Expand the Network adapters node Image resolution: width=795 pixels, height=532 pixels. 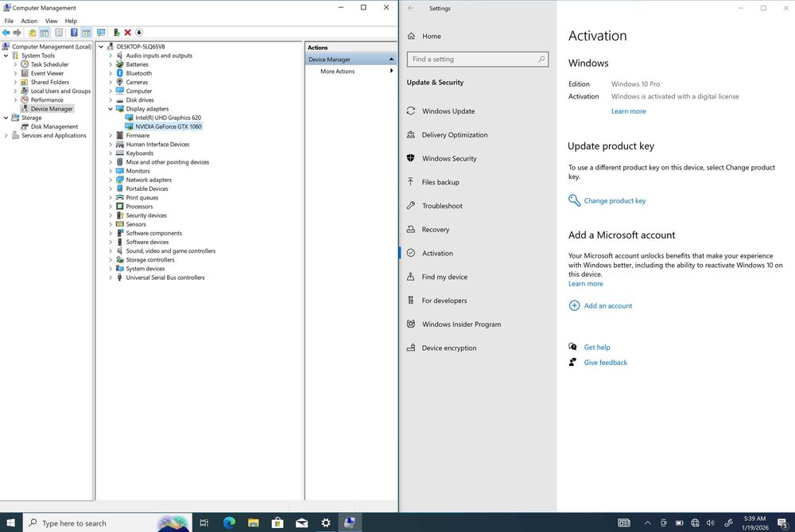111,180
